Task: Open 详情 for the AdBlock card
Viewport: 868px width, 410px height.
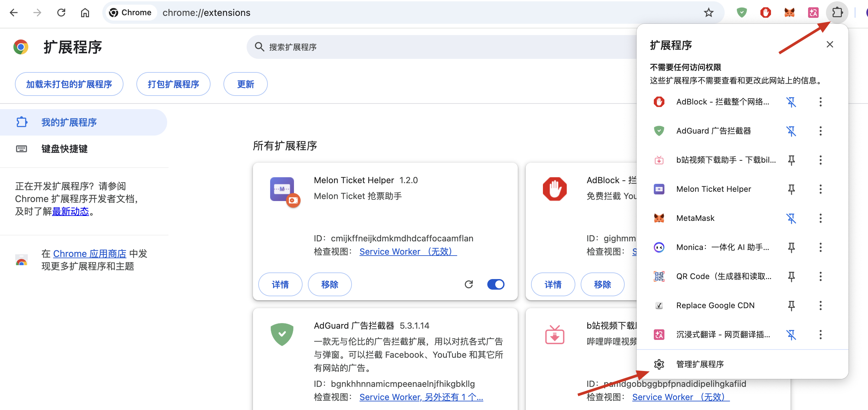Action: pos(553,284)
